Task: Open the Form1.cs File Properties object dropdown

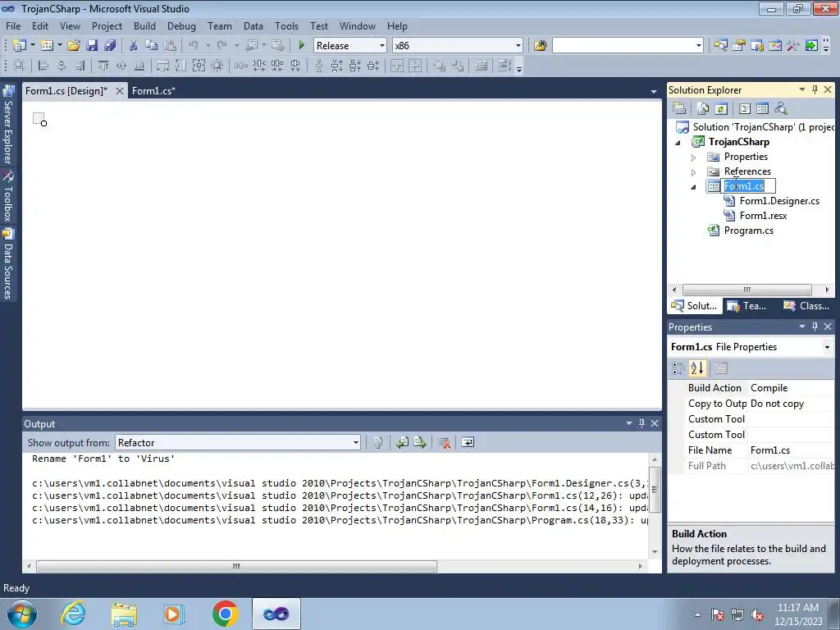Action: pos(827,347)
